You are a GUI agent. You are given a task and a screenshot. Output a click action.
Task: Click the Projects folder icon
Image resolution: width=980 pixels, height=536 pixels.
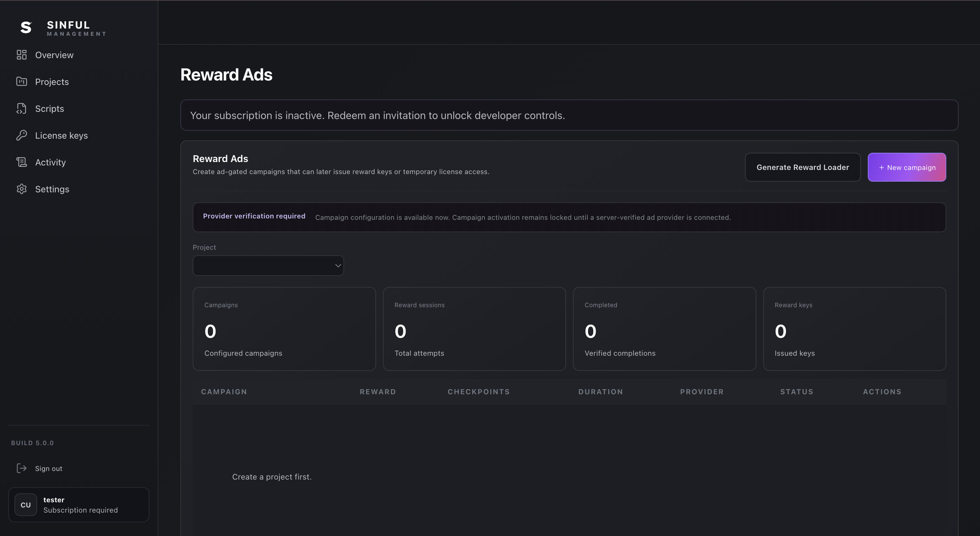point(22,82)
